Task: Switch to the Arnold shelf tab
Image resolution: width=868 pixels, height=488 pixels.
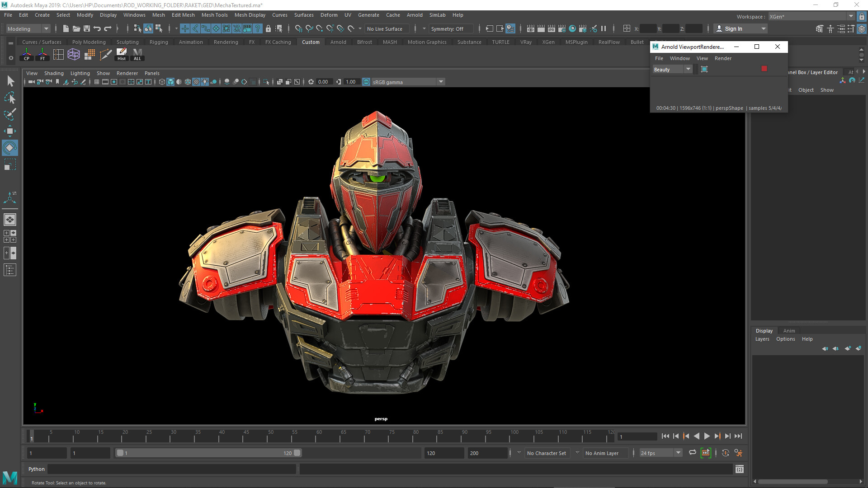Action: pyautogui.click(x=338, y=42)
